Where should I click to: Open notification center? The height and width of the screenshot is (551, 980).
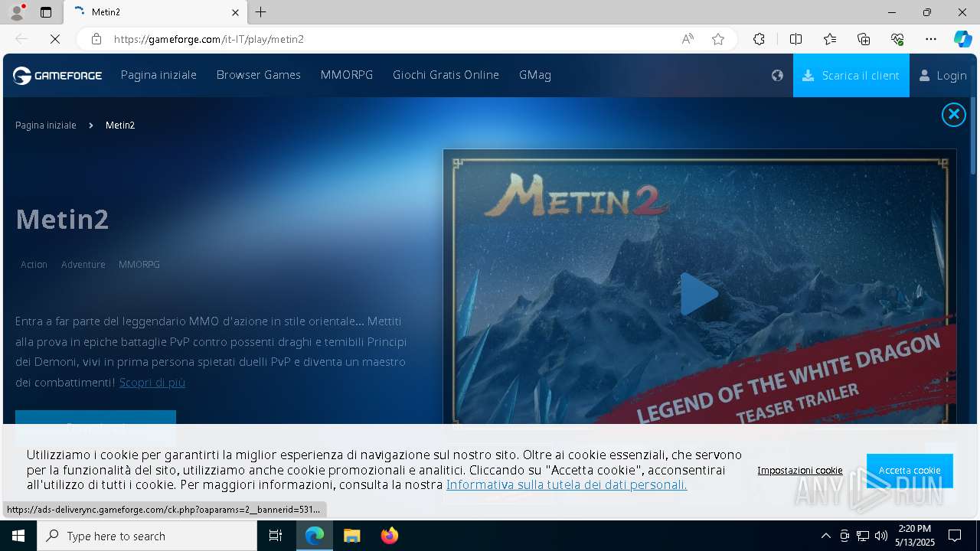(x=955, y=536)
